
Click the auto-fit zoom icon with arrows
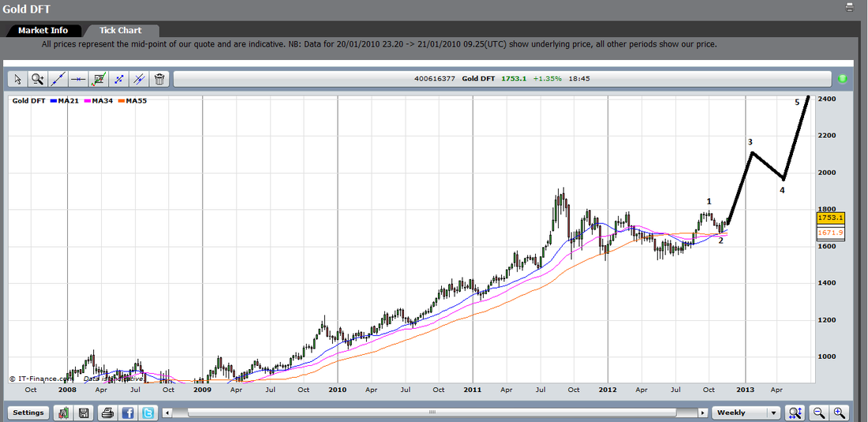(795, 413)
